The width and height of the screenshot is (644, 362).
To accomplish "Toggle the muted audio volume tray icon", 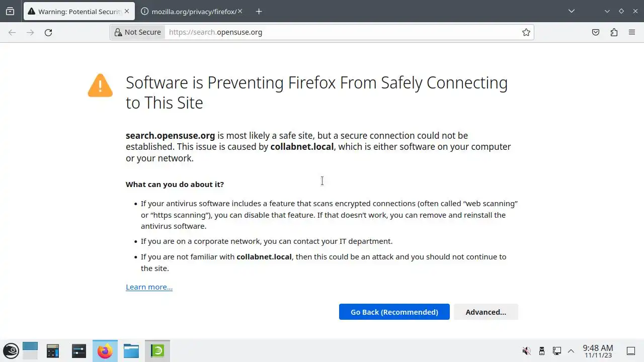I will click(526, 351).
